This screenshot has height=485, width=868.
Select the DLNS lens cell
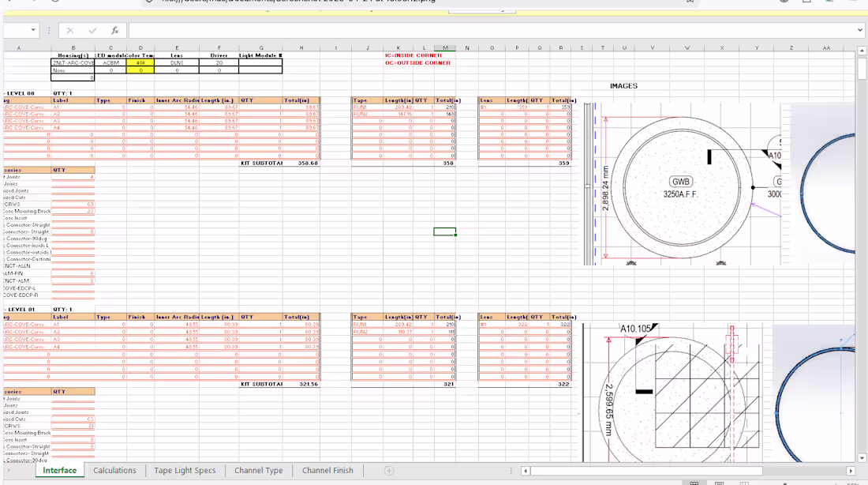(x=177, y=62)
